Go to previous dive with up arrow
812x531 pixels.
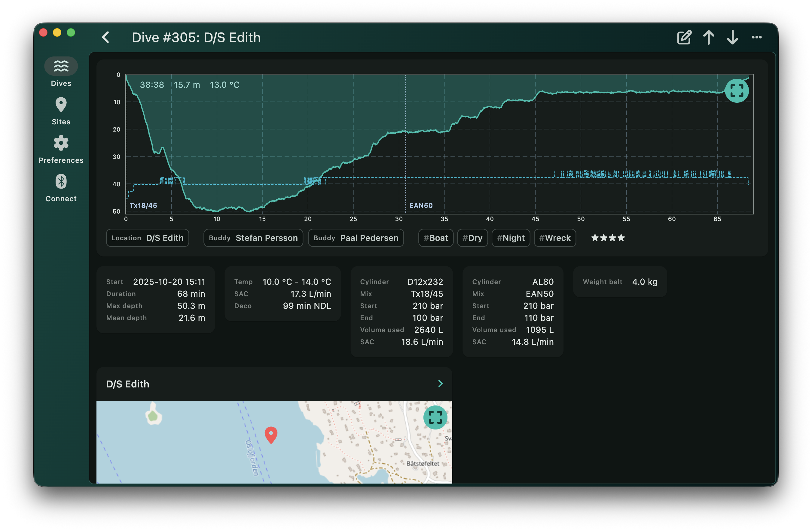[709, 38]
